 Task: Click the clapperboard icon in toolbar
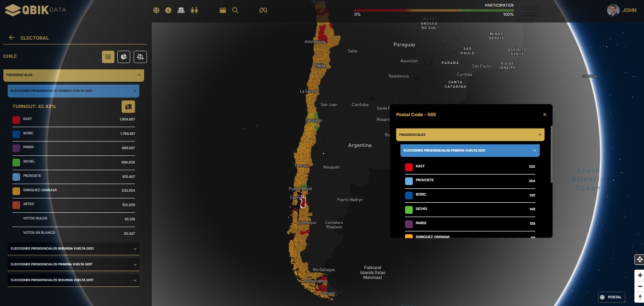coord(223,10)
